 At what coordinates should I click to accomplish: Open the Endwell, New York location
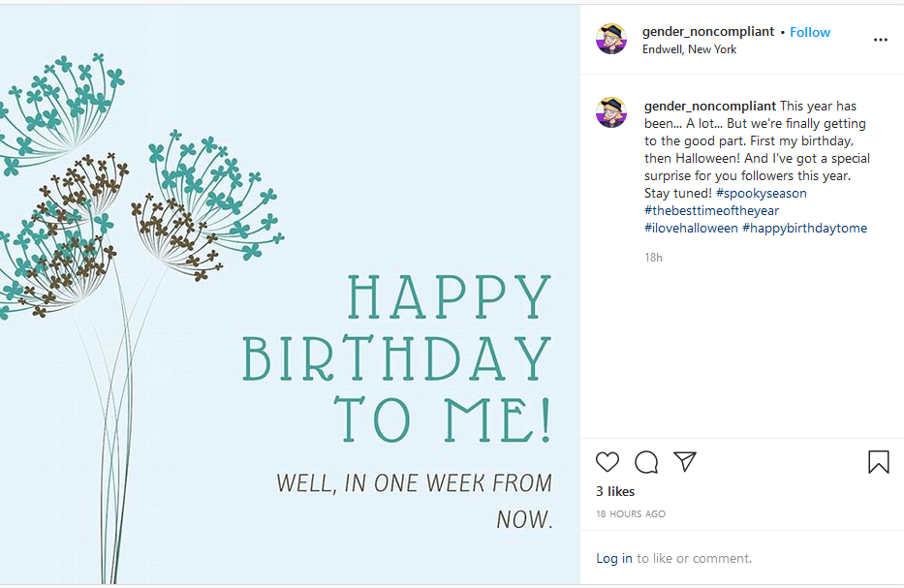690,49
